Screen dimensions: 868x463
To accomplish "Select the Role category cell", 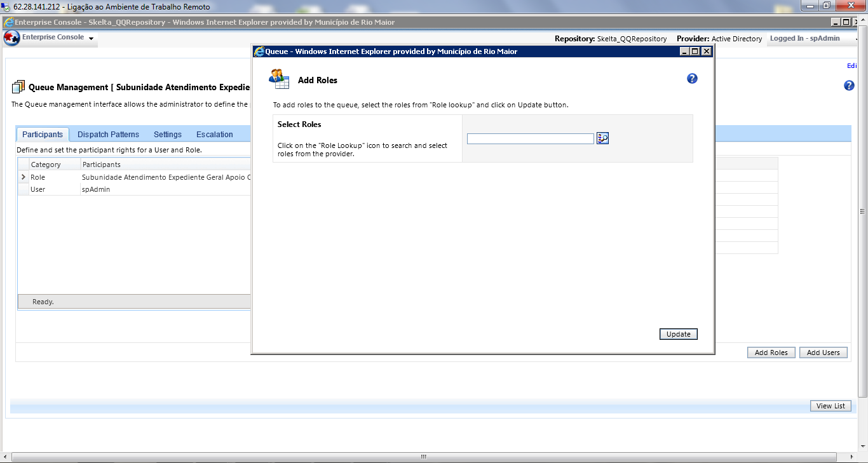I will coord(55,177).
